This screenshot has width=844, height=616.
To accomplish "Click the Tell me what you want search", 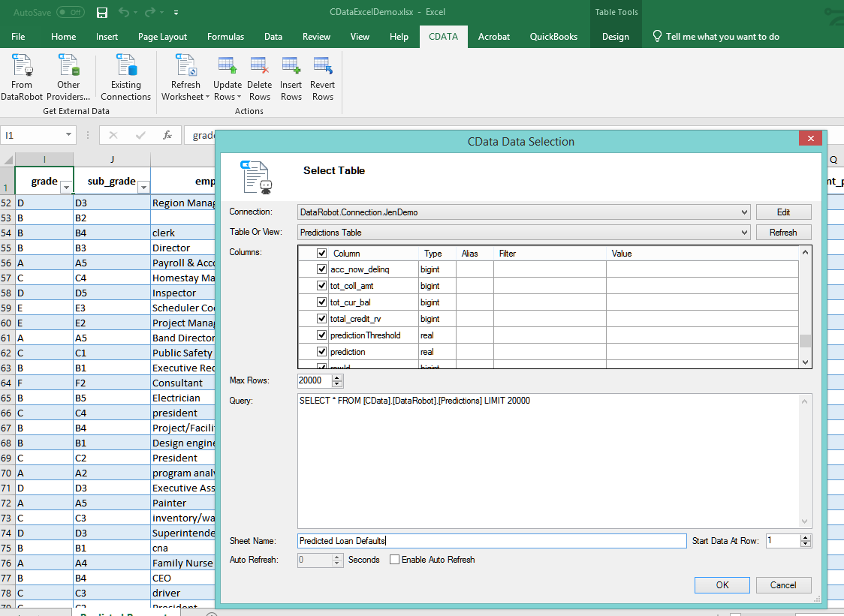I will point(722,37).
